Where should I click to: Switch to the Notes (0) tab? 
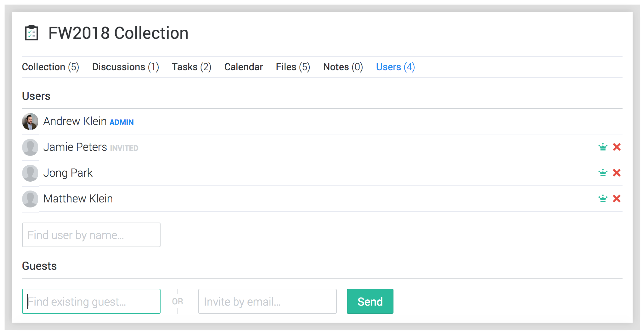point(343,67)
